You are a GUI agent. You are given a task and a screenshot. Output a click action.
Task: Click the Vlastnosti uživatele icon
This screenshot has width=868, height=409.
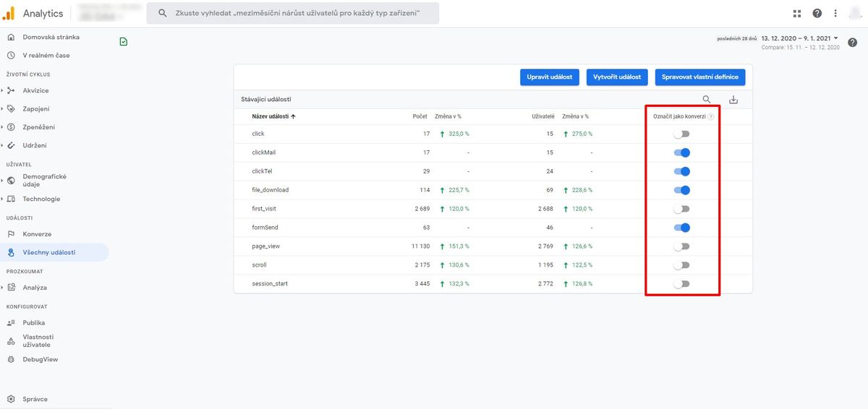coord(11,341)
